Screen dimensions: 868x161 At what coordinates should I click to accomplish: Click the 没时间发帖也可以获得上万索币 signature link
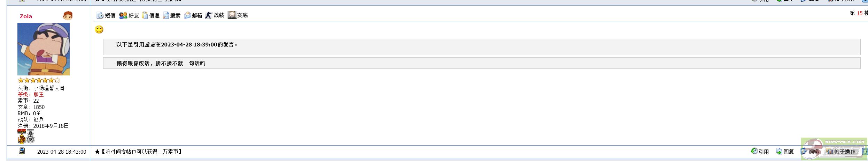(x=141, y=152)
